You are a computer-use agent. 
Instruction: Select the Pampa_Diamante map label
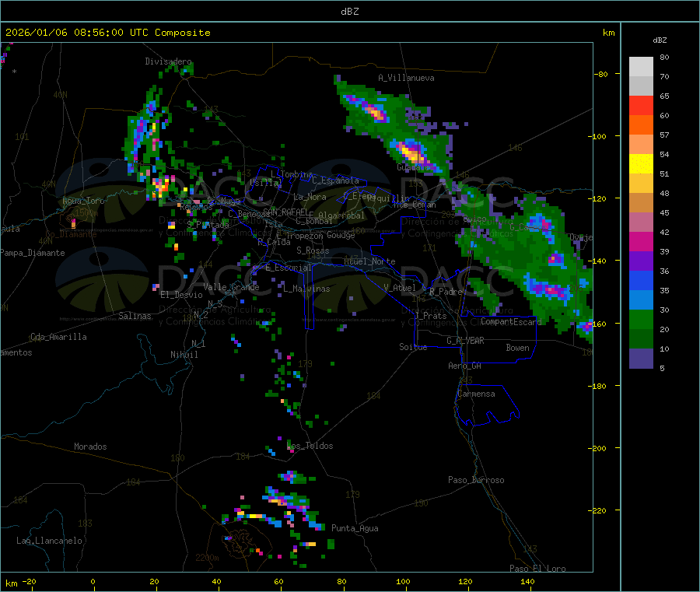click(33, 253)
